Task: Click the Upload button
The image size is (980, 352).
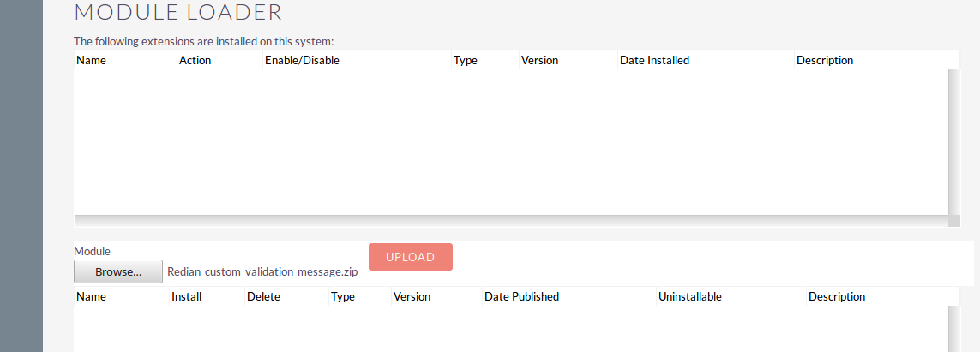Action: click(x=411, y=257)
